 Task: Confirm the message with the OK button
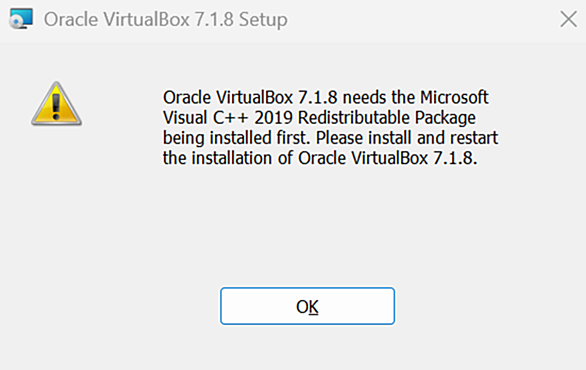[307, 306]
